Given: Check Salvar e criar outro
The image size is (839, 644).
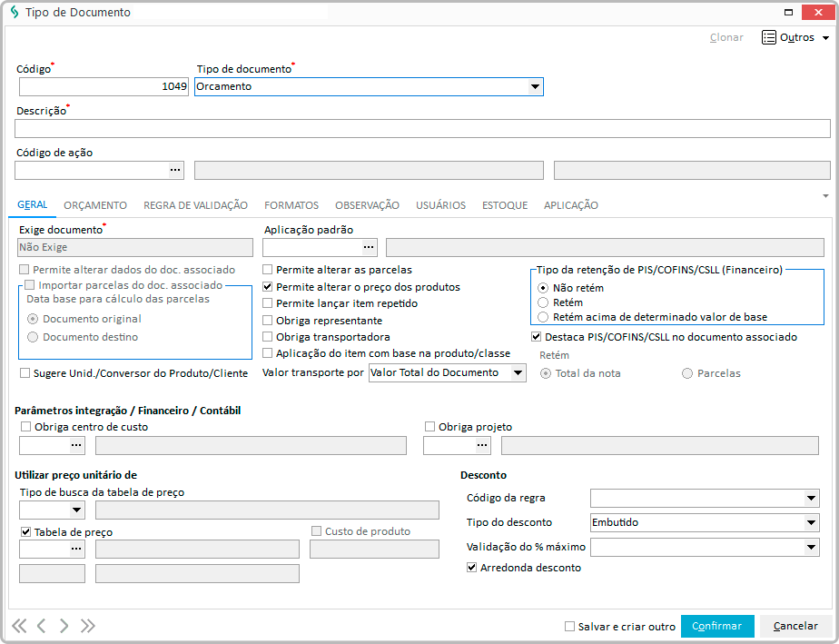Looking at the screenshot, I should (x=570, y=627).
